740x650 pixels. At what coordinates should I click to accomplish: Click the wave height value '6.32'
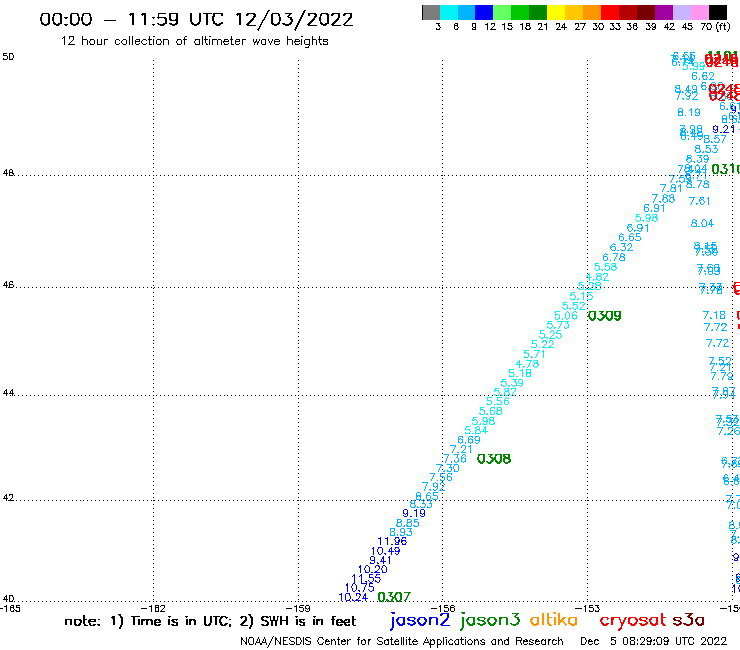click(621, 247)
